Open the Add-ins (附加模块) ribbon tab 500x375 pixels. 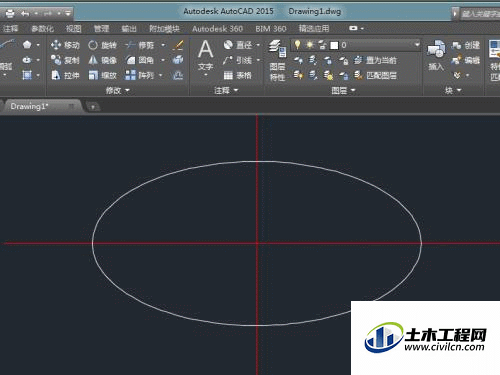[x=164, y=29]
